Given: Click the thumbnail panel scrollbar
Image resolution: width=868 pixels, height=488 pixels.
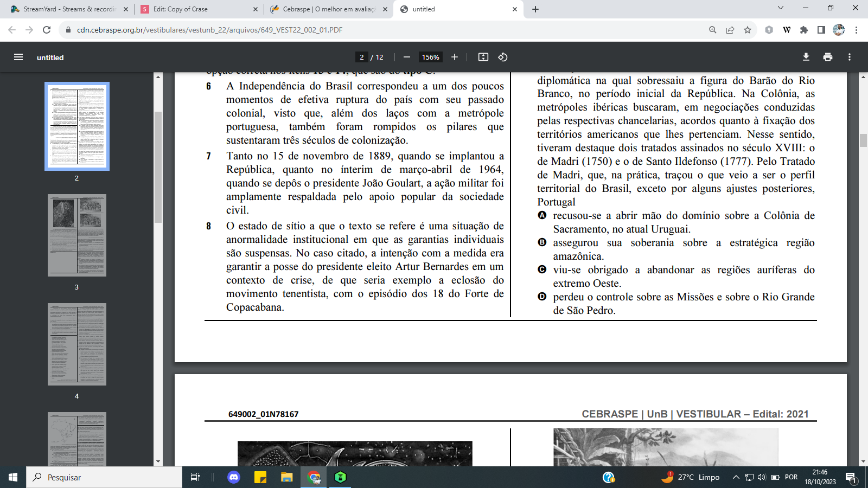Looking at the screenshot, I should click(x=158, y=167).
